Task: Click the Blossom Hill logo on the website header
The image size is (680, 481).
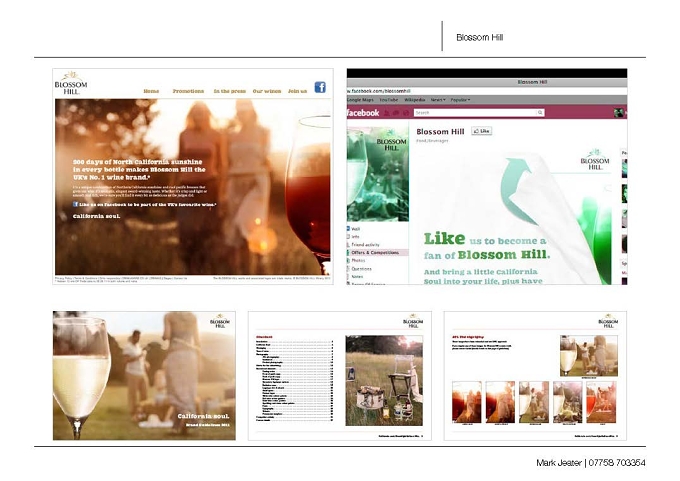Action: click(x=71, y=83)
